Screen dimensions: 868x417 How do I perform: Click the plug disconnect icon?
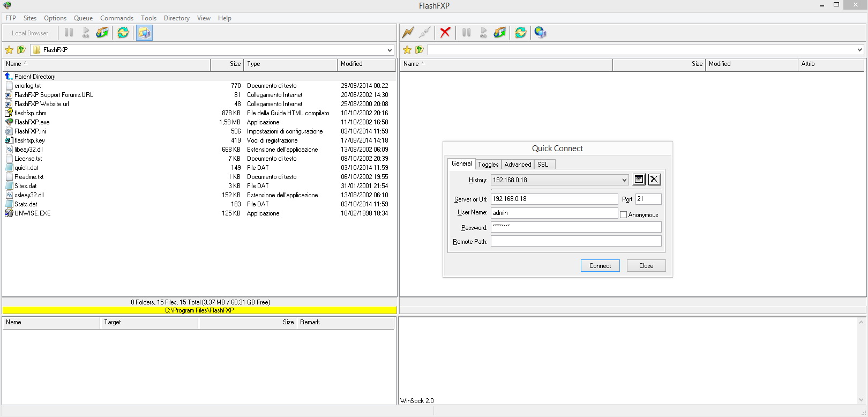pos(424,33)
